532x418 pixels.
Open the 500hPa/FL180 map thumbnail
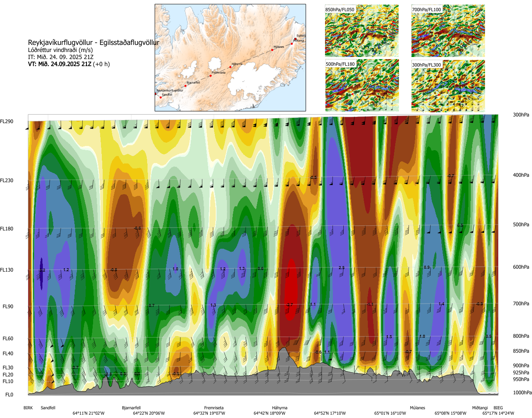[x=362, y=85]
